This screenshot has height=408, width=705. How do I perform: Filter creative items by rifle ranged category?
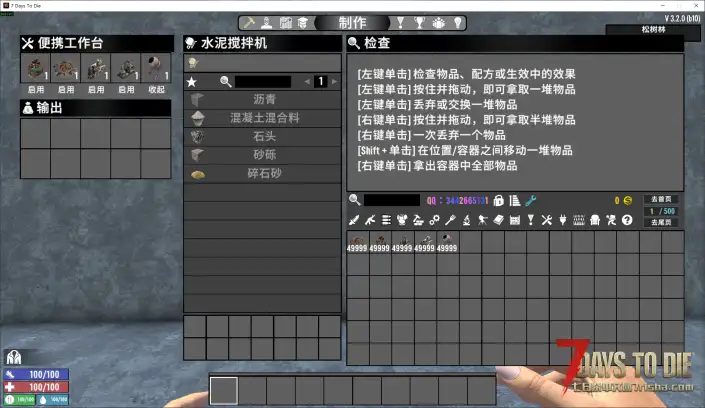[370, 220]
